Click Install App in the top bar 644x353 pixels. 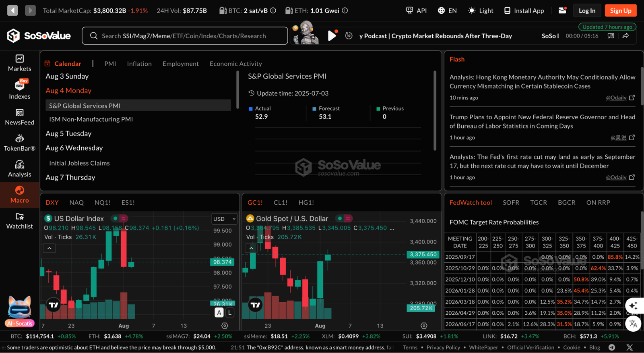click(524, 10)
